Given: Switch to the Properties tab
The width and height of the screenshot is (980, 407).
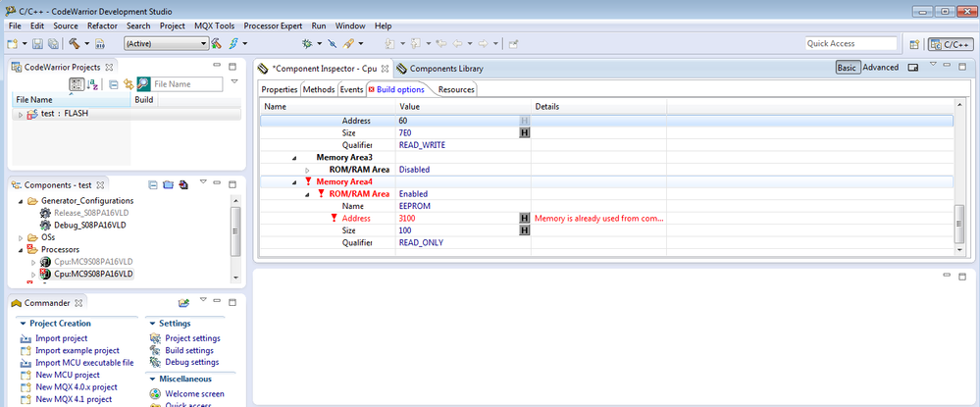Looking at the screenshot, I should [280, 89].
